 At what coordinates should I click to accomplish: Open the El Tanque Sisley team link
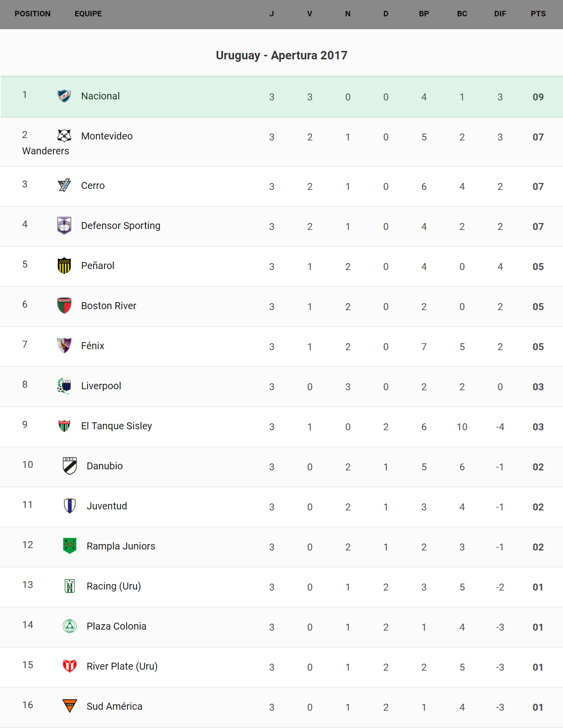tap(116, 426)
